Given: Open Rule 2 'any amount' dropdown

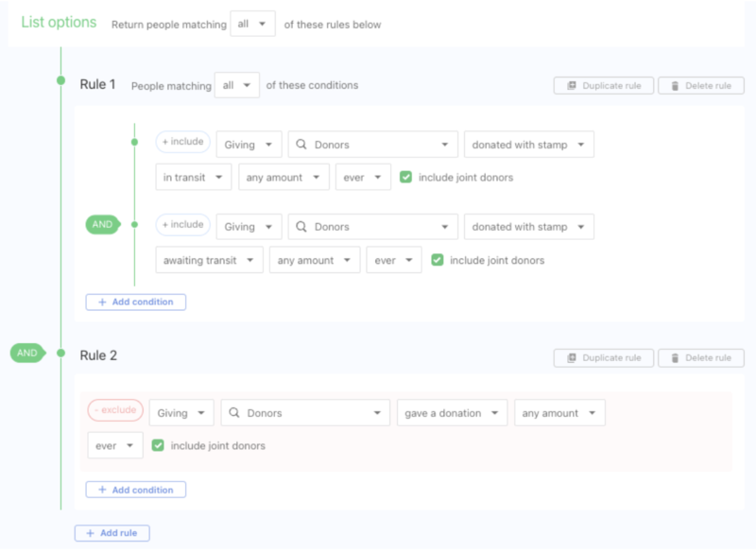Looking at the screenshot, I should [x=559, y=413].
